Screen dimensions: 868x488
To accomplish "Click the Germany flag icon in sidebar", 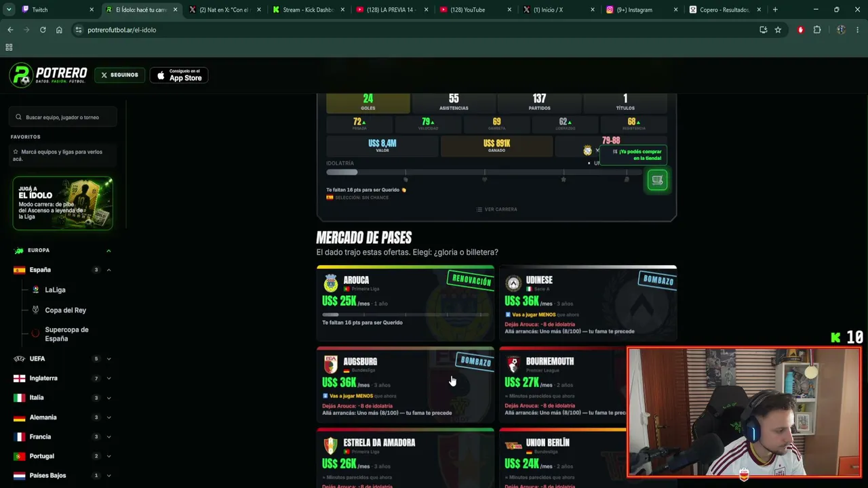I will pos(19,418).
